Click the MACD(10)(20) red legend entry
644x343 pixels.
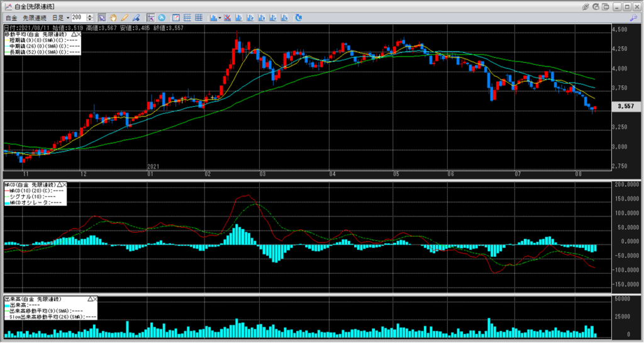click(34, 191)
